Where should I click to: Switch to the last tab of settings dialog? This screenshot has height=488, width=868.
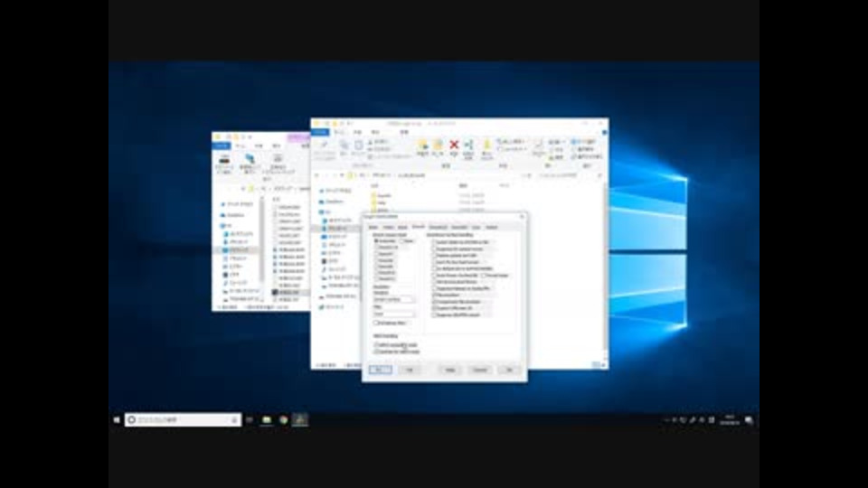tap(492, 227)
